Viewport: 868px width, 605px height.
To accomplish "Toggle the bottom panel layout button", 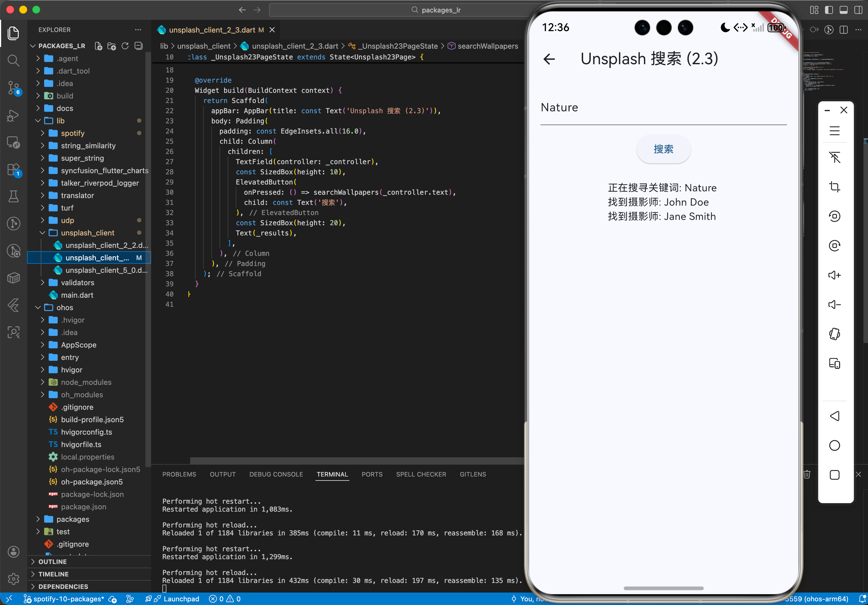I will (843, 10).
